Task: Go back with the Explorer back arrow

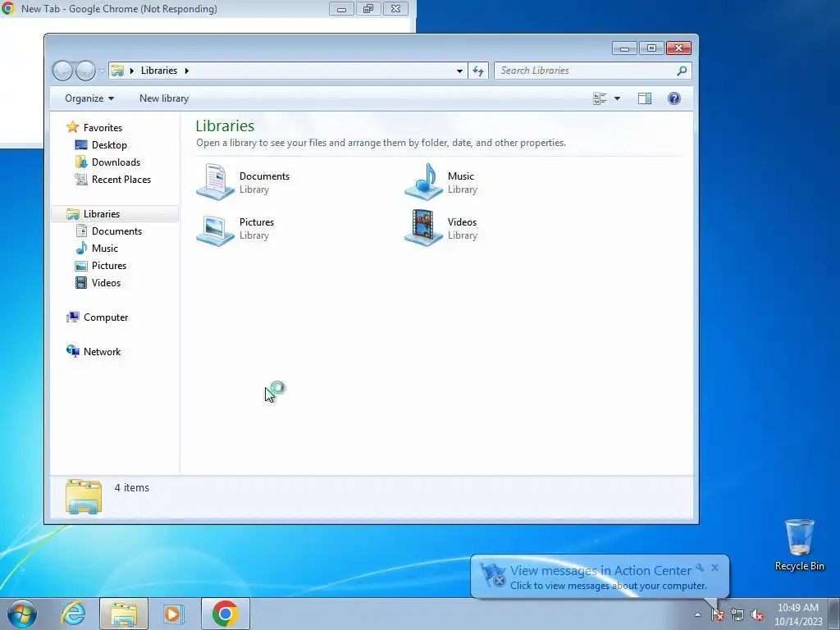Action: (62, 71)
